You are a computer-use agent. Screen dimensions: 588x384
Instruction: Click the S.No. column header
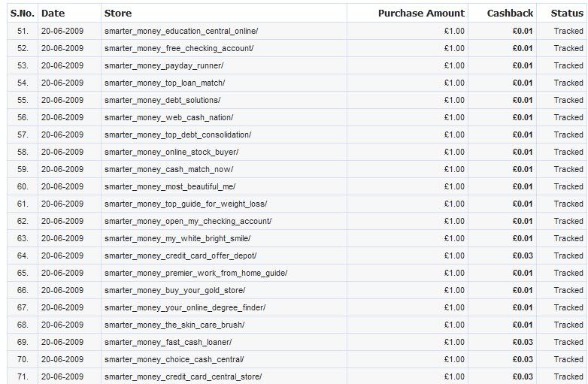click(23, 14)
